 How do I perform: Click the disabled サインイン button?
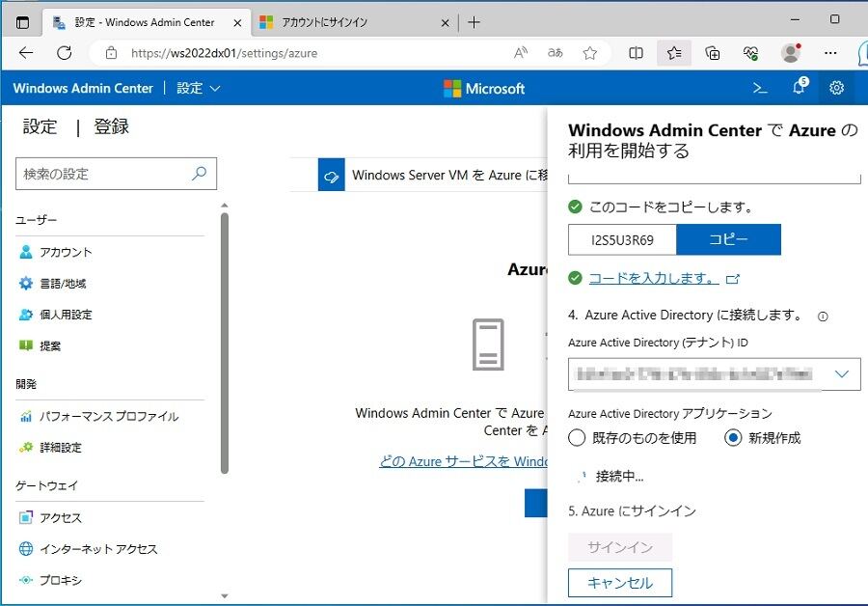(x=620, y=547)
